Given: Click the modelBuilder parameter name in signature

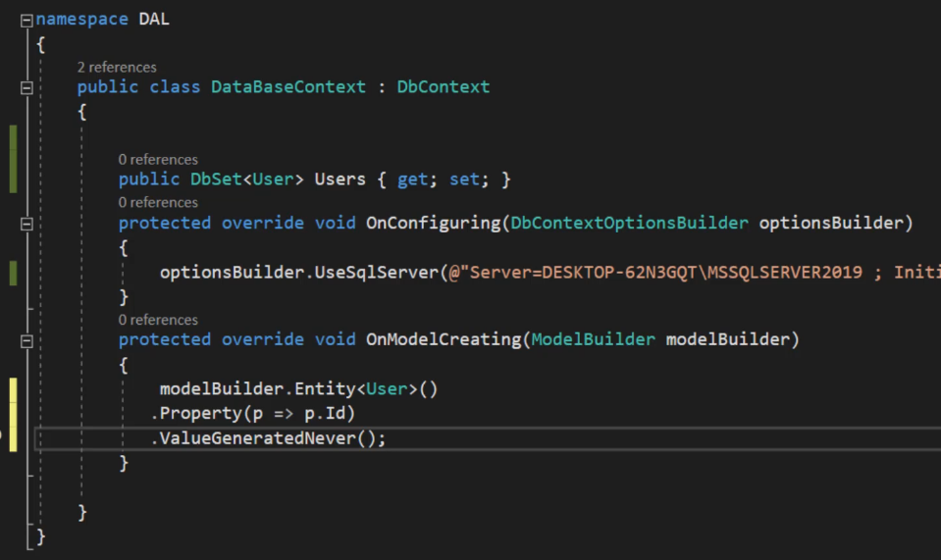Looking at the screenshot, I should (x=727, y=339).
